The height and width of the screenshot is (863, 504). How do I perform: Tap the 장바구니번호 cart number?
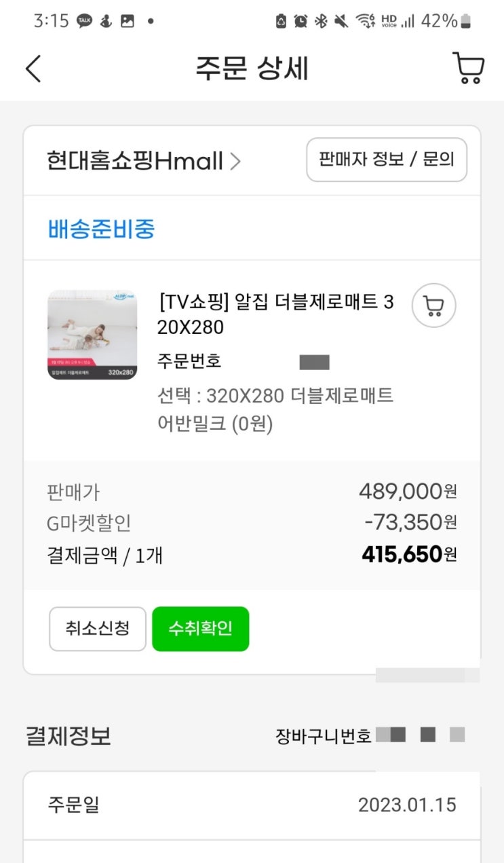click(x=370, y=735)
